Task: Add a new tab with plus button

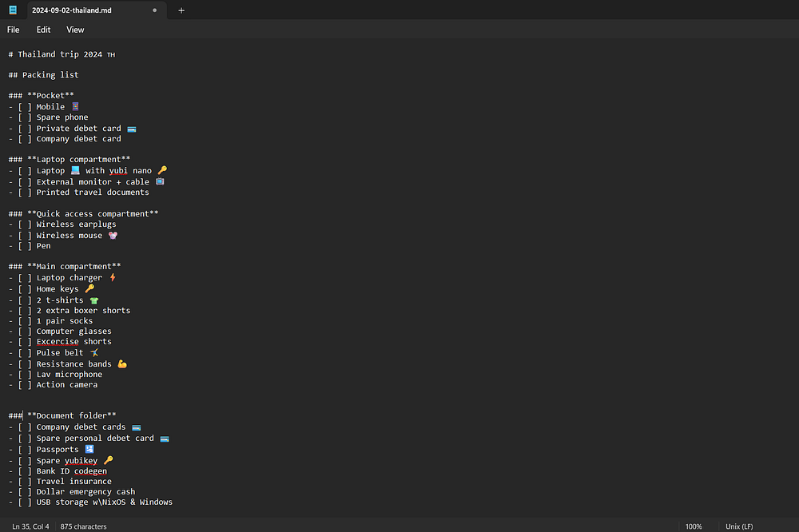Action: point(181,10)
